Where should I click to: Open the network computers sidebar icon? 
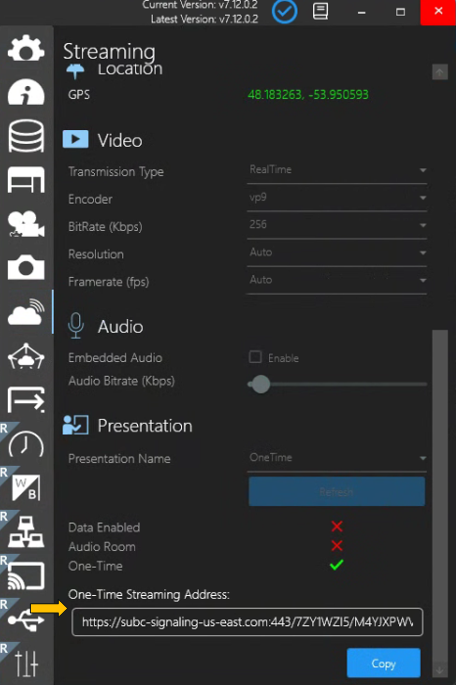(x=26, y=532)
